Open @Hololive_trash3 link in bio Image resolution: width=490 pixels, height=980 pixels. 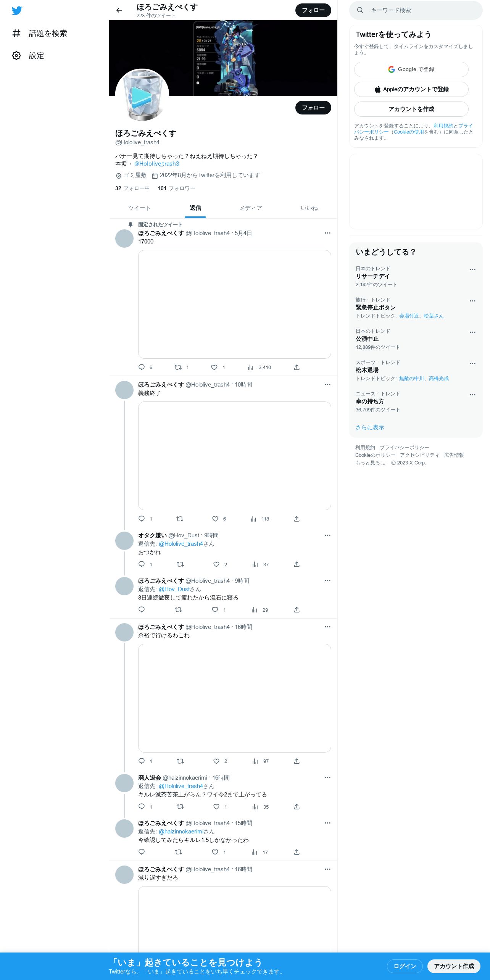click(x=156, y=163)
